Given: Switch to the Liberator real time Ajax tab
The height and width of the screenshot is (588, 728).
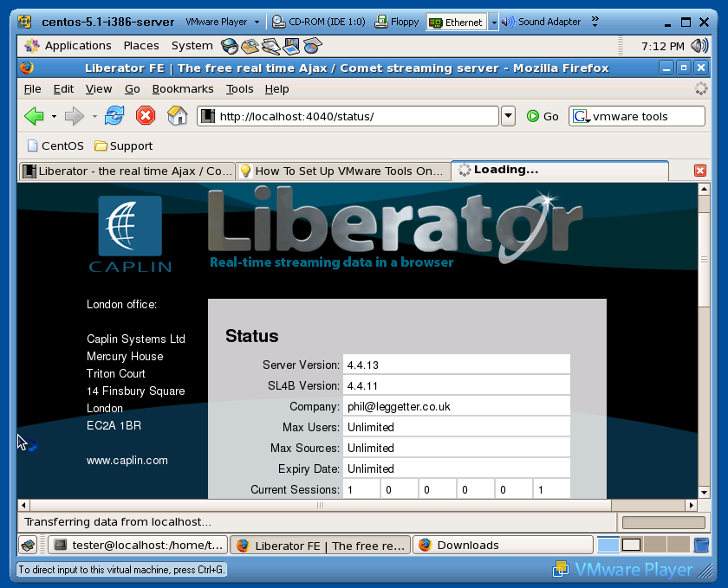Looking at the screenshot, I should point(127,171).
